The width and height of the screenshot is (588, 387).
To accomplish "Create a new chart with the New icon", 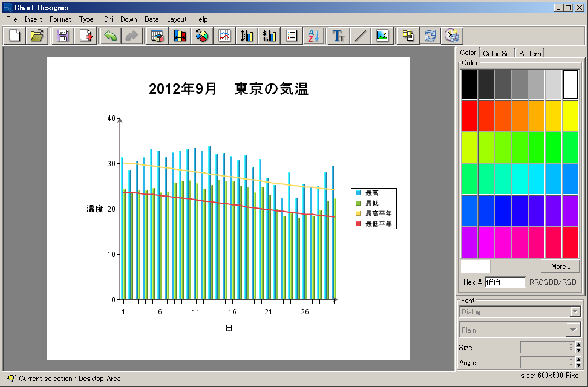I will click(15, 36).
